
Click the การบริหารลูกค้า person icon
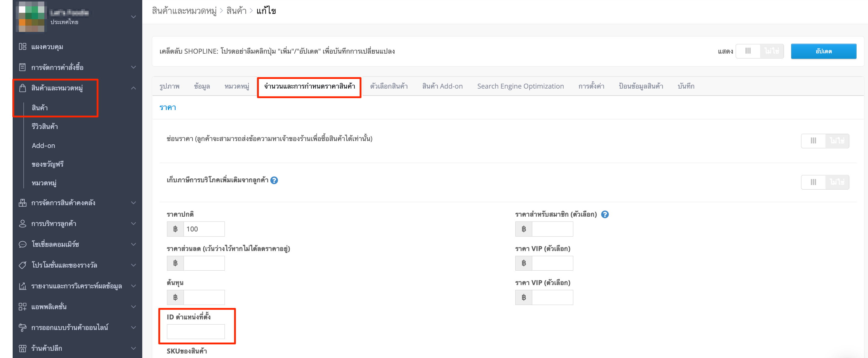23,223
